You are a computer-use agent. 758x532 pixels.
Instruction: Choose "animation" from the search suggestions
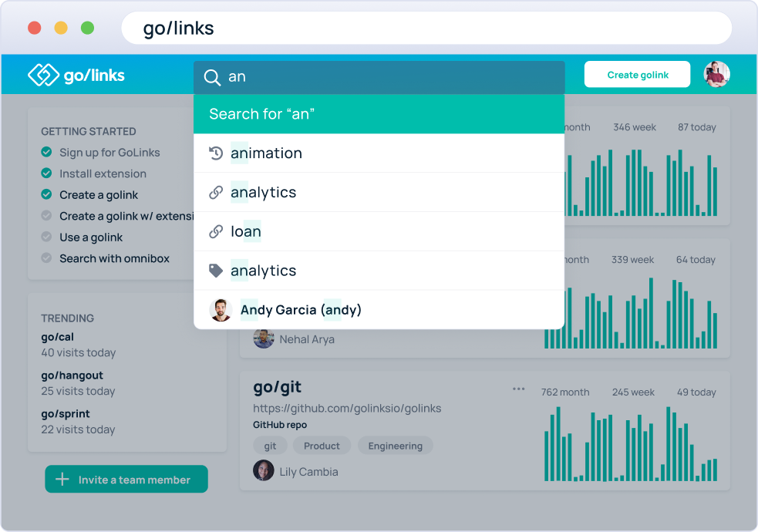click(265, 153)
